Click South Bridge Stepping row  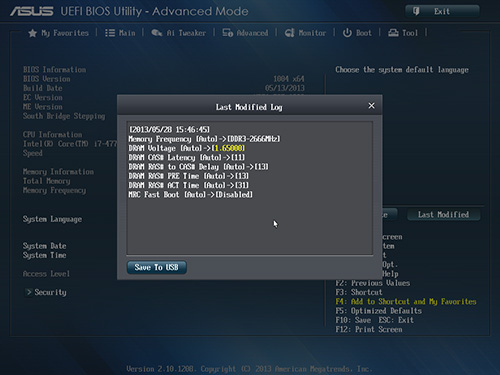[x=64, y=116]
